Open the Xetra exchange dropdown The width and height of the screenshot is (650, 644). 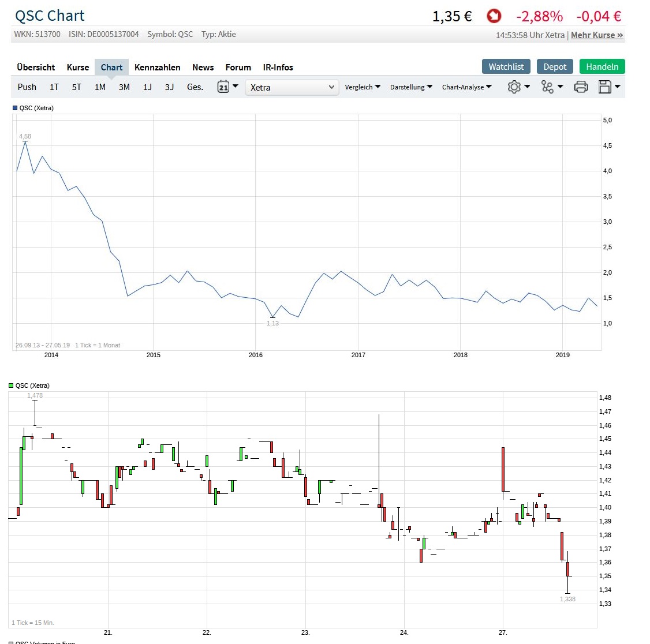(x=292, y=87)
